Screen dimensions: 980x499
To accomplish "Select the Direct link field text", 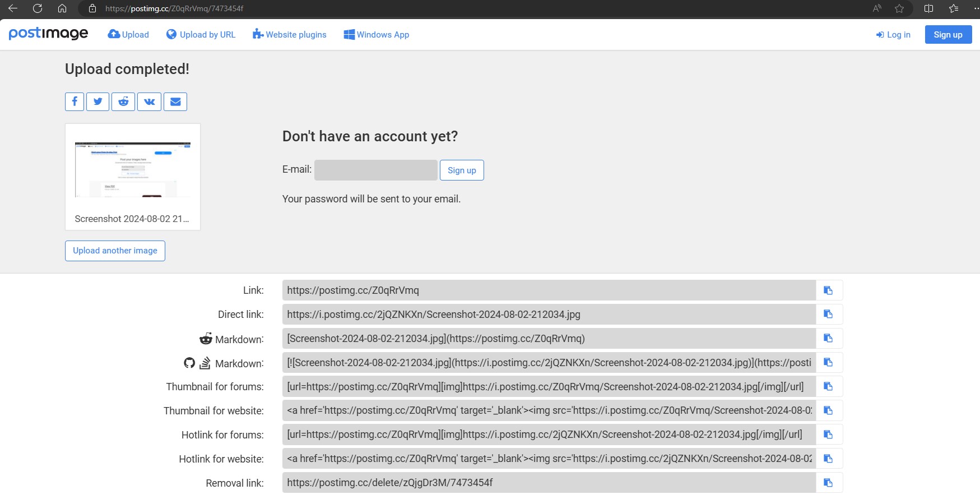I will click(x=549, y=315).
